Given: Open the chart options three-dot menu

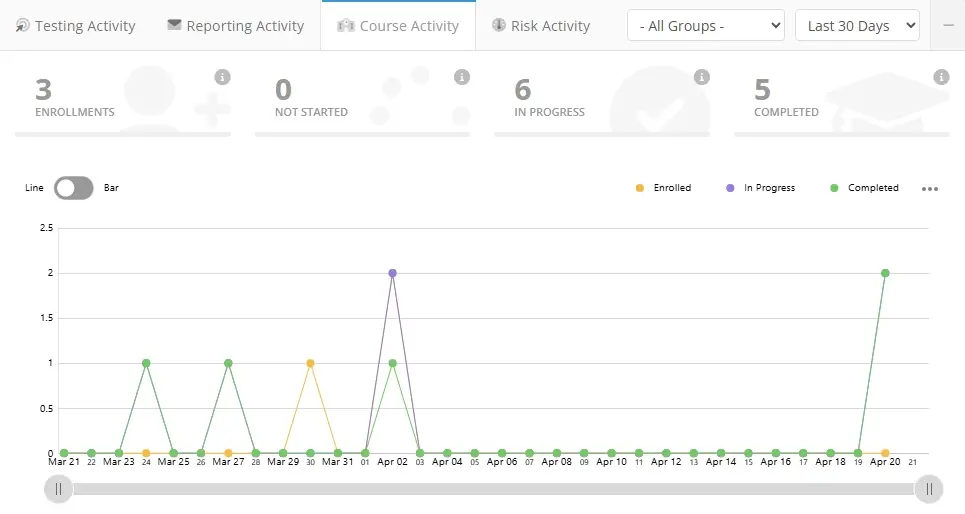Looking at the screenshot, I should [x=930, y=189].
